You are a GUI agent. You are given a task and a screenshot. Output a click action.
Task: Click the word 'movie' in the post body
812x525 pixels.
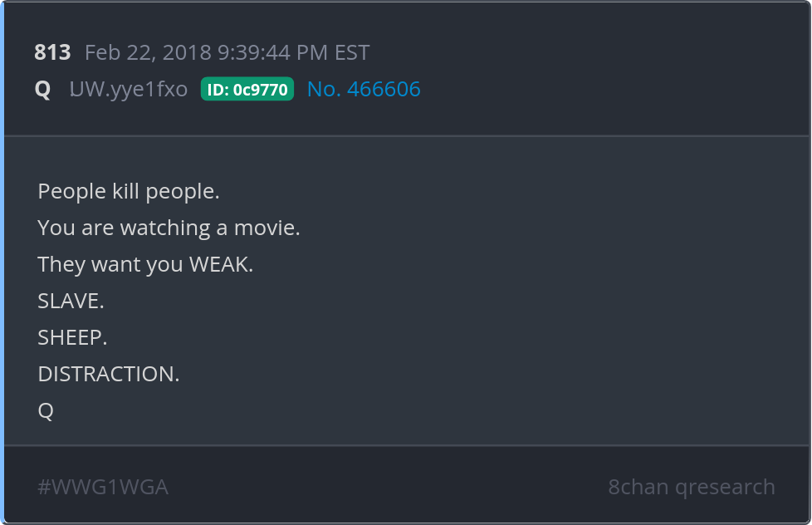click(264, 228)
